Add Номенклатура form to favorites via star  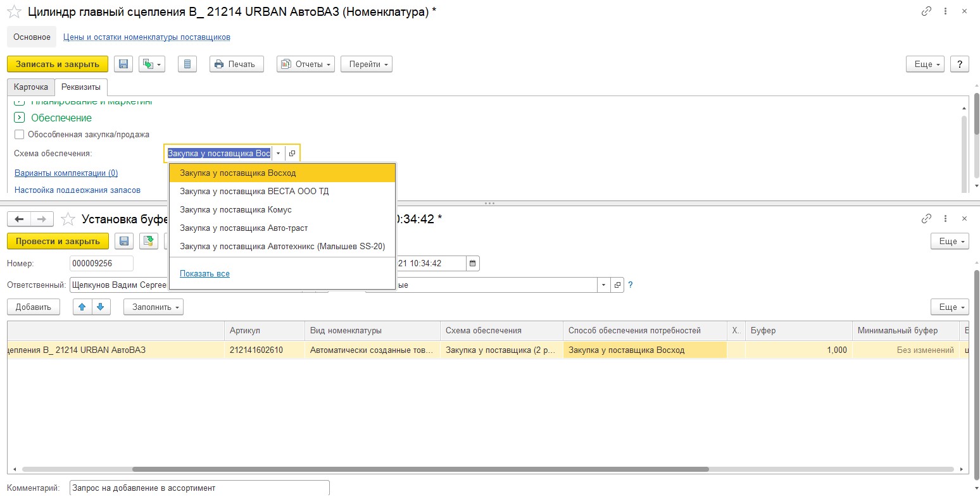[x=14, y=11]
